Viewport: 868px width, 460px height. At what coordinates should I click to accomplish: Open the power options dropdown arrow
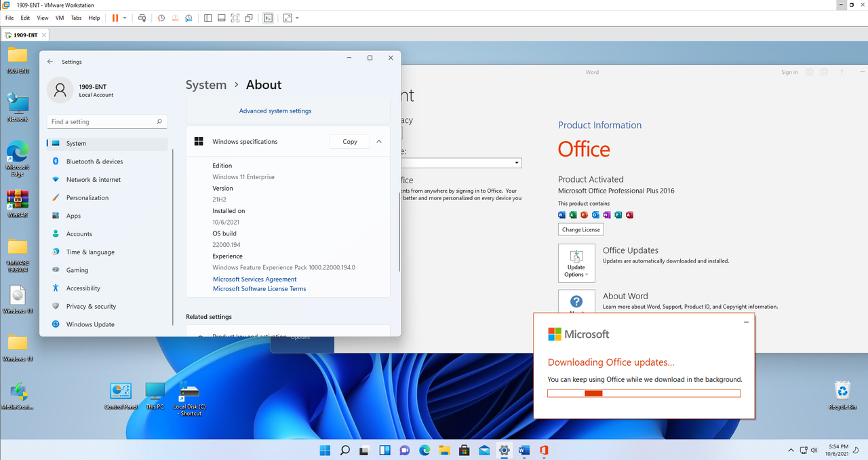[x=125, y=18]
